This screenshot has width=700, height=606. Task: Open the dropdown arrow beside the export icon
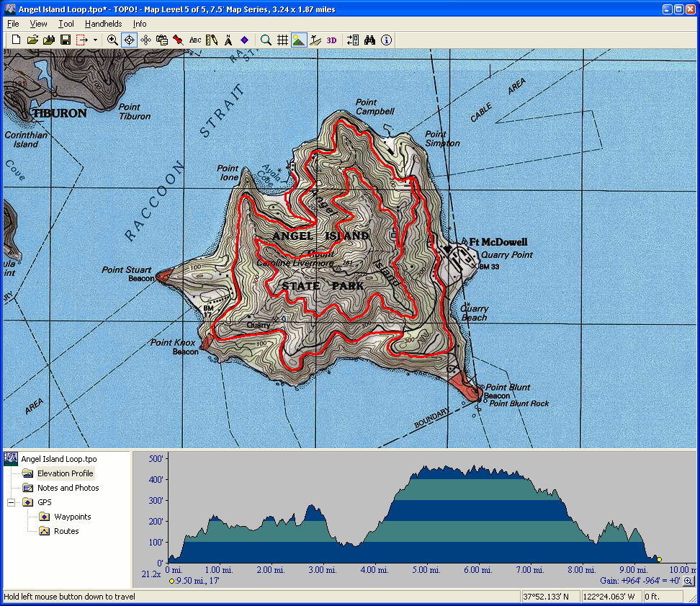(x=95, y=40)
